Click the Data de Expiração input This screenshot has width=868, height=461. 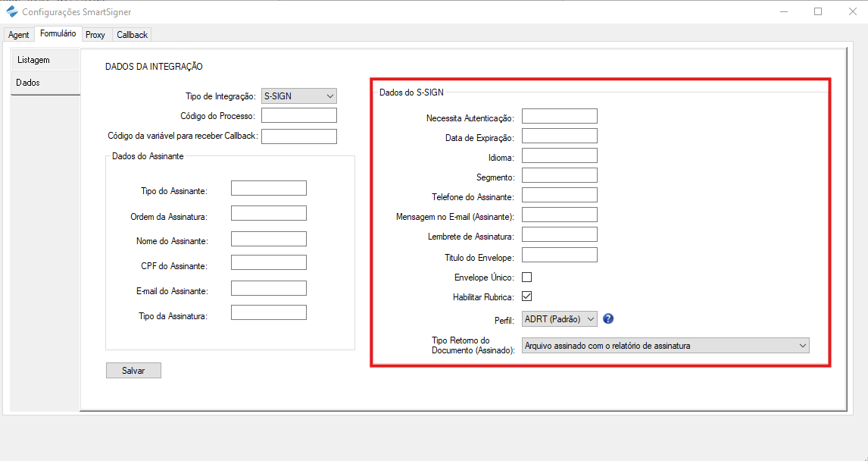tap(559, 136)
